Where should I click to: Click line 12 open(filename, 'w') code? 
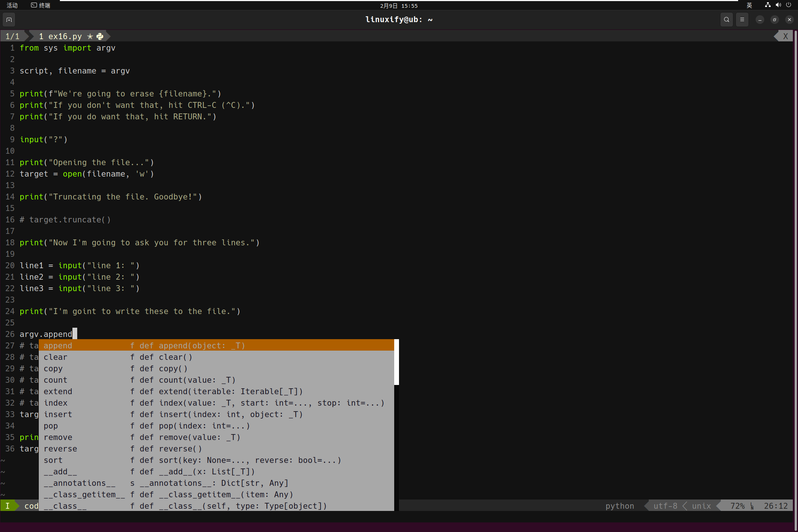tap(108, 174)
